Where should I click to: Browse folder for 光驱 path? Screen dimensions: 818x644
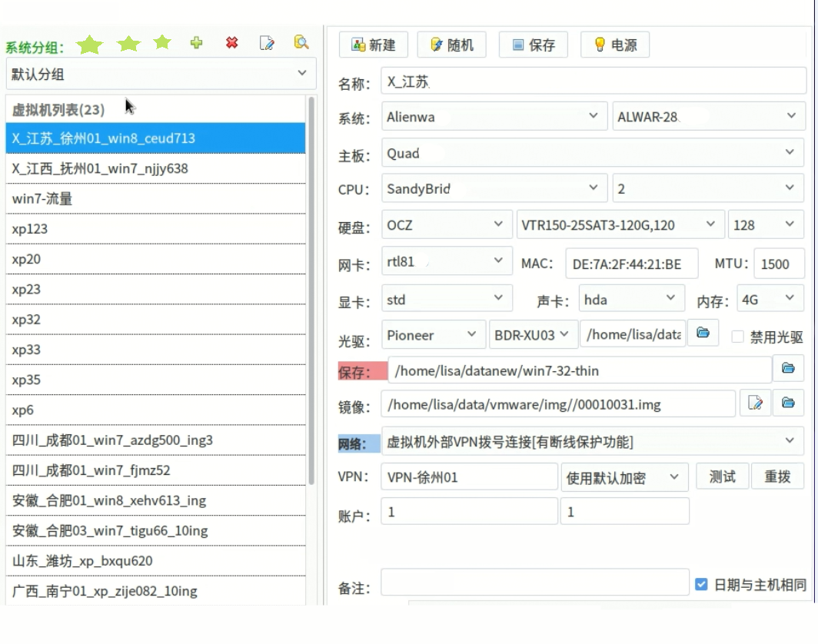[703, 334]
